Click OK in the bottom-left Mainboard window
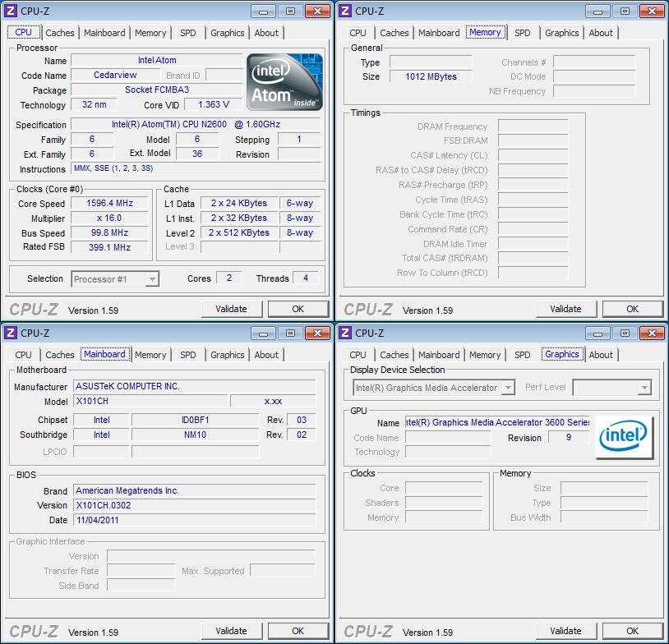This screenshot has width=669, height=644. click(x=298, y=631)
